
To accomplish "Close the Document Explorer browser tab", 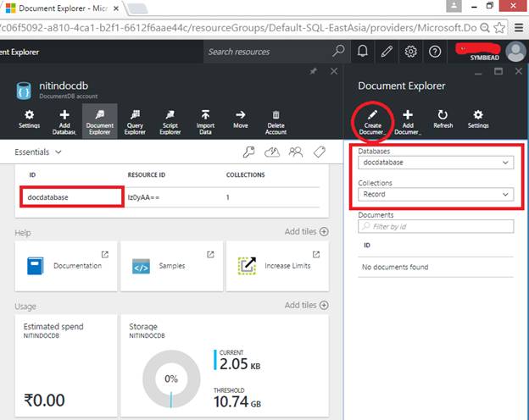I will point(115,8).
